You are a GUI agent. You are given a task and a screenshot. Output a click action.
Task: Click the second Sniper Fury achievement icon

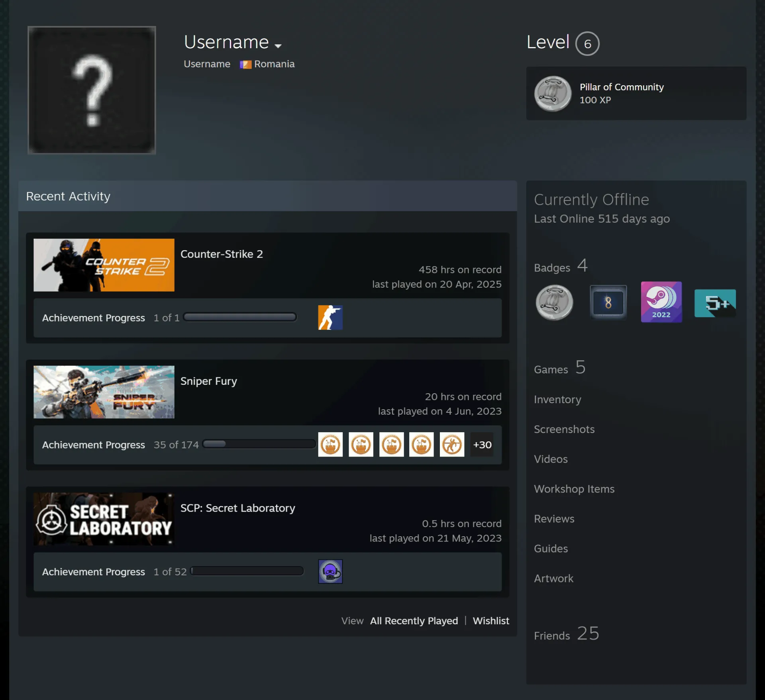point(361,445)
